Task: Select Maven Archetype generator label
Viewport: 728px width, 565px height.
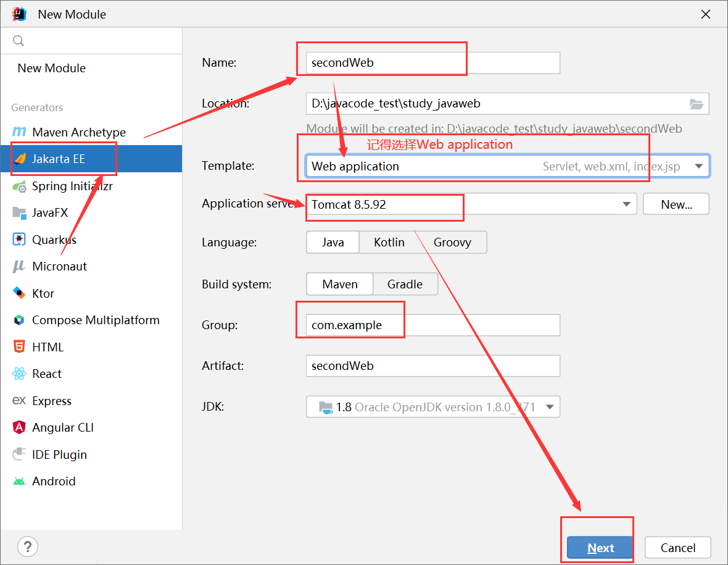Action: click(79, 132)
